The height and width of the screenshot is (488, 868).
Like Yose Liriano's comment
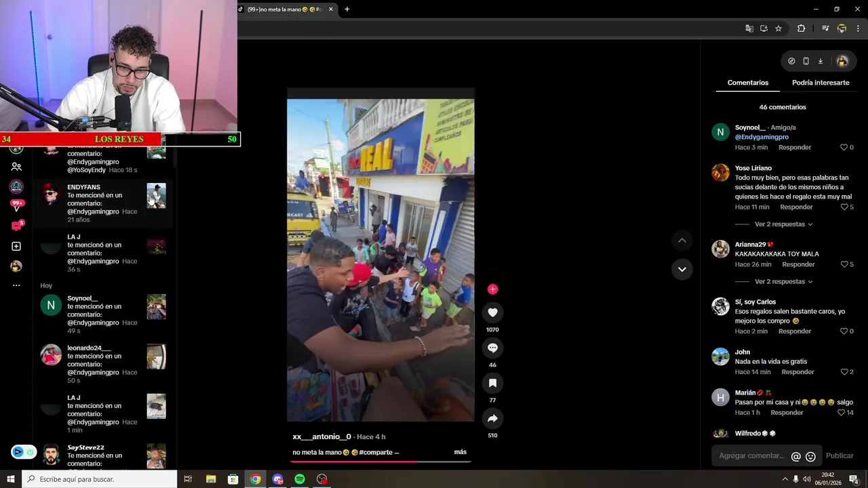[x=844, y=207]
